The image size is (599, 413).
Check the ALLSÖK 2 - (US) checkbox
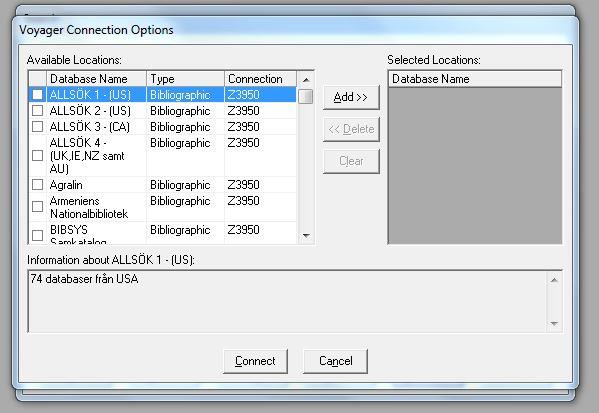[37, 110]
